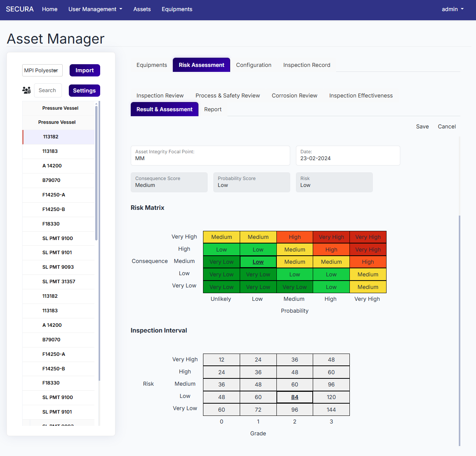Open the Corrosion Review sub-tab
The image size is (476, 456).
point(294,96)
